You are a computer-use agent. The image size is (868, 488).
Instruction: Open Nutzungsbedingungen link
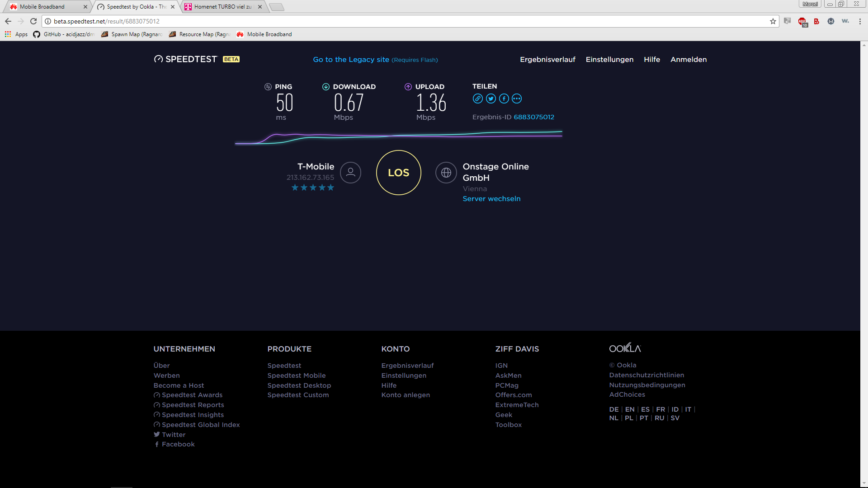tap(647, 385)
